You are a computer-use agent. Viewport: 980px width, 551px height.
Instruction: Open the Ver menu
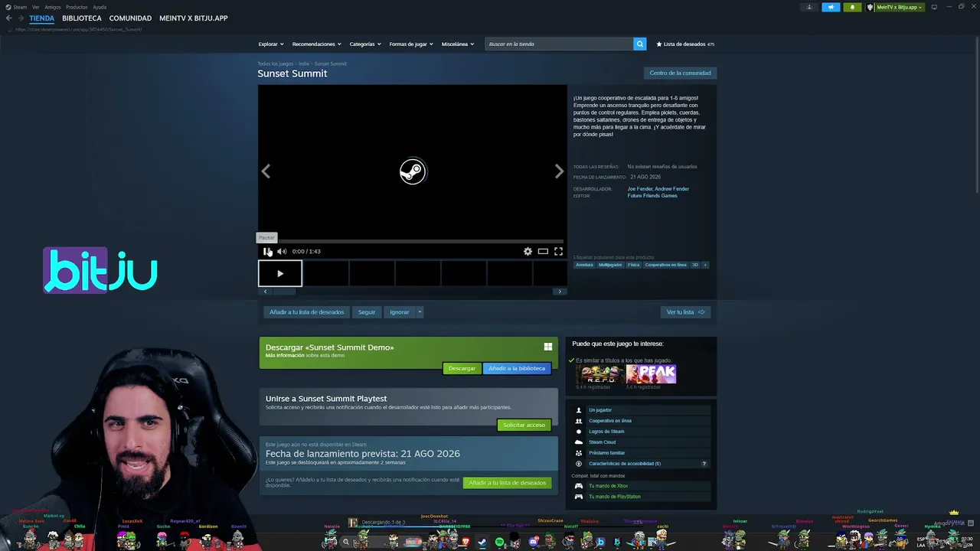[35, 7]
